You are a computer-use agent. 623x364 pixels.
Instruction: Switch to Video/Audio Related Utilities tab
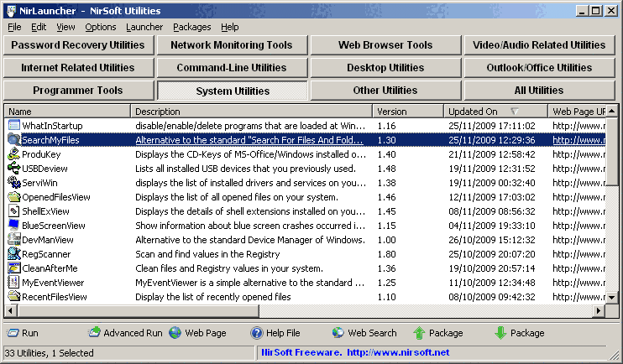coord(539,44)
